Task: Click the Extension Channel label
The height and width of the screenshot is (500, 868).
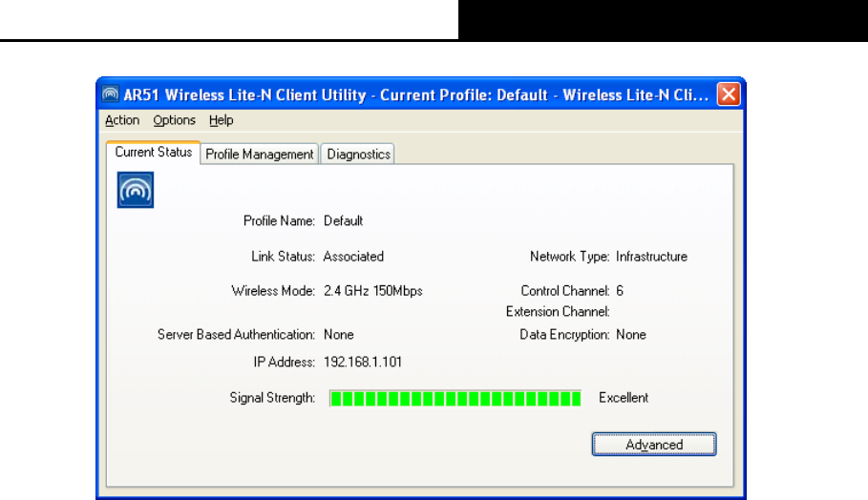Action: point(558,312)
